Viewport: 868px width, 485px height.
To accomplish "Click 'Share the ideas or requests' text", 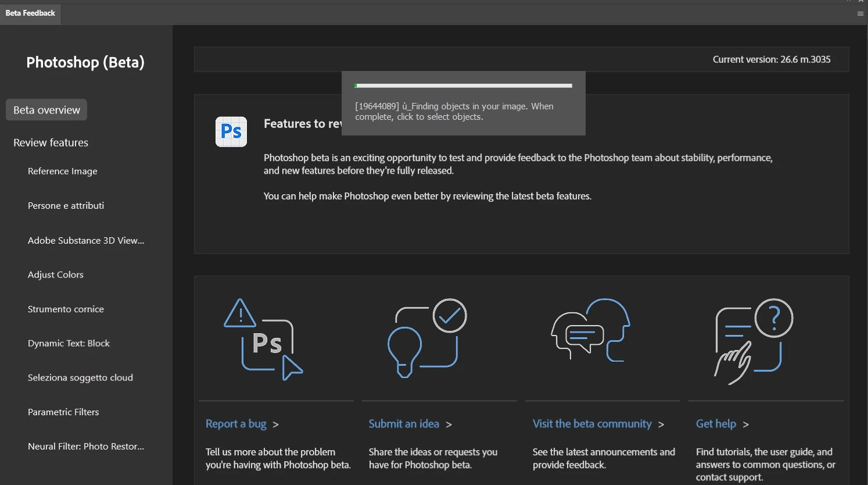I will click(x=433, y=458).
